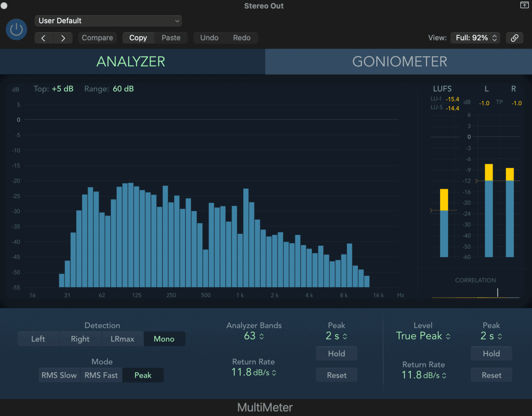The width and height of the screenshot is (532, 416).
Task: Click the LU-I -15.4 reading
Action: [x=452, y=99]
